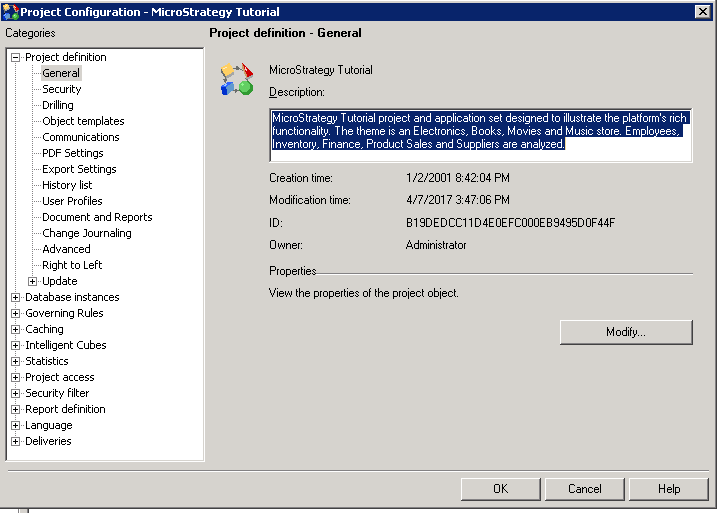Select the Statistics category

[x=47, y=362]
